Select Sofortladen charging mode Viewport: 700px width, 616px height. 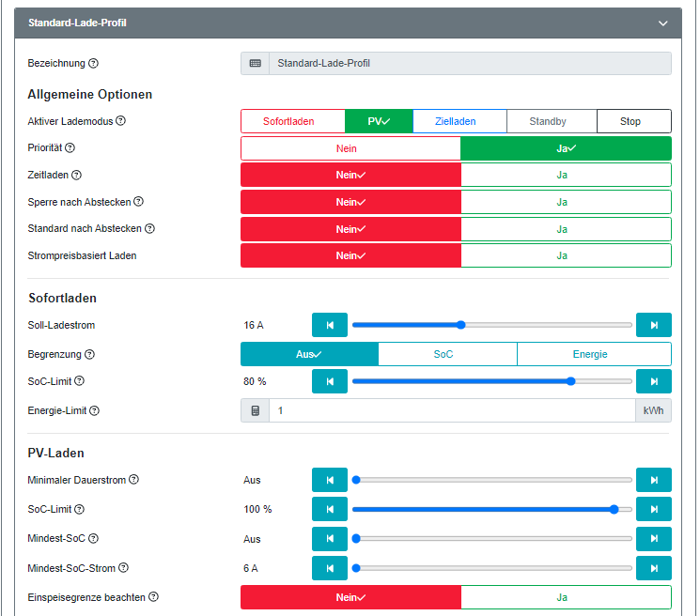click(x=293, y=121)
